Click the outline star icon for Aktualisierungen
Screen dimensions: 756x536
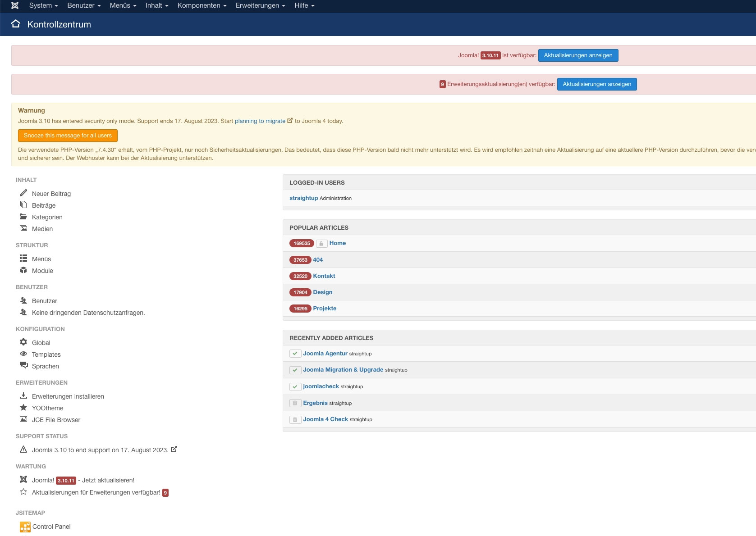[x=23, y=491]
